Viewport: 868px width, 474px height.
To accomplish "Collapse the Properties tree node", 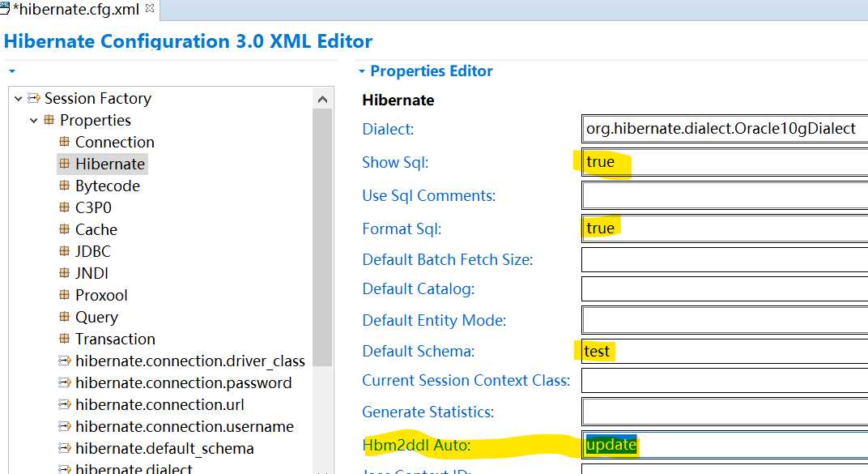I will pos(34,120).
